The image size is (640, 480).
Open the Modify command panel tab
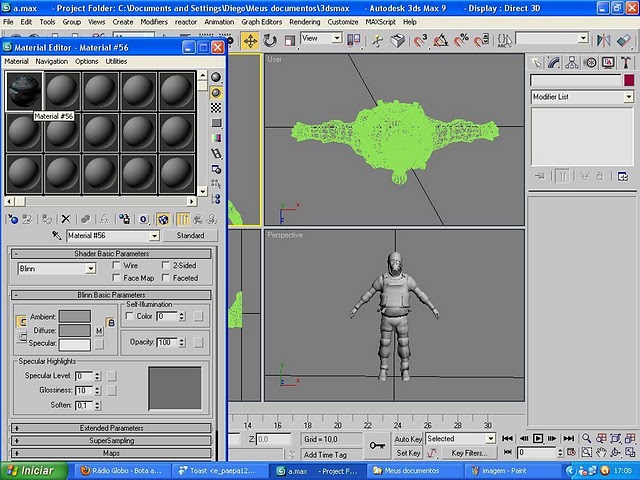pos(554,63)
